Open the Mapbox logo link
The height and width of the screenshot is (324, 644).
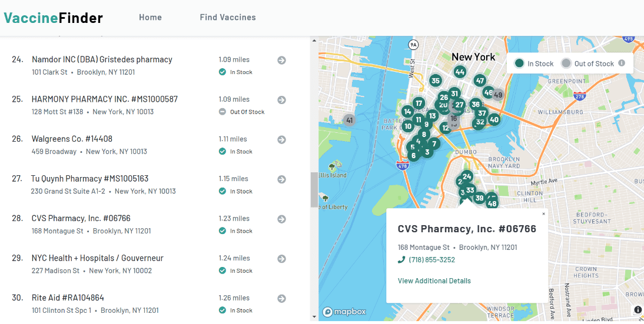click(344, 312)
